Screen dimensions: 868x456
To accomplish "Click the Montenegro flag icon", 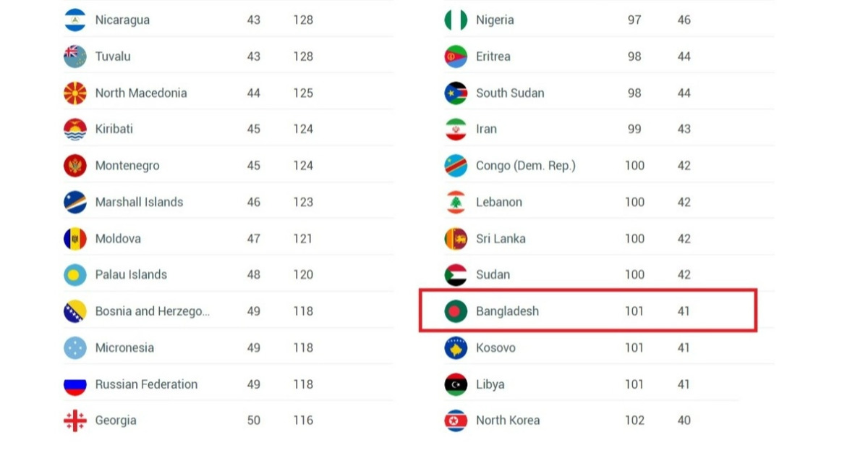I will pos(75,166).
